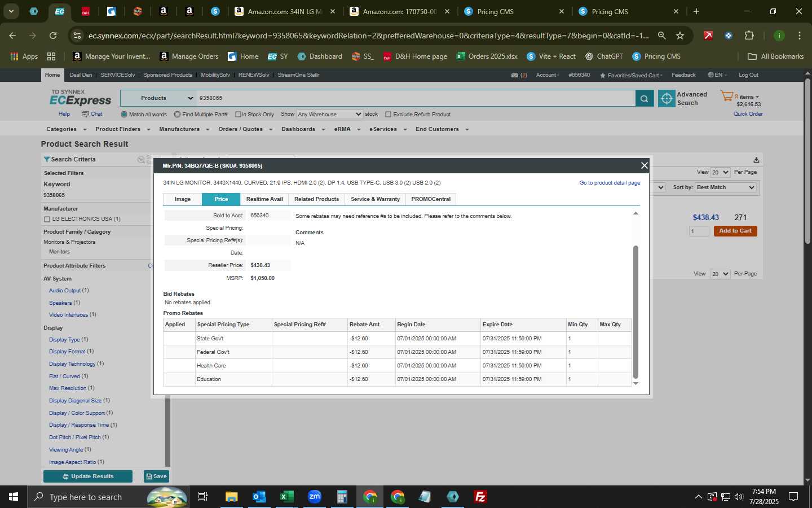
Task: Open File Explorer from taskbar
Action: 231,497
